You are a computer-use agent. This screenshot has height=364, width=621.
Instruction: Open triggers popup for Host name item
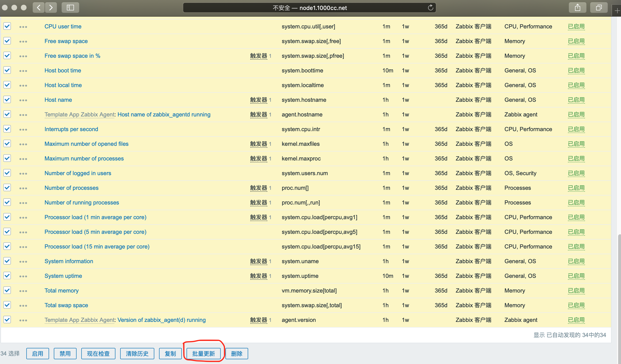tap(259, 100)
